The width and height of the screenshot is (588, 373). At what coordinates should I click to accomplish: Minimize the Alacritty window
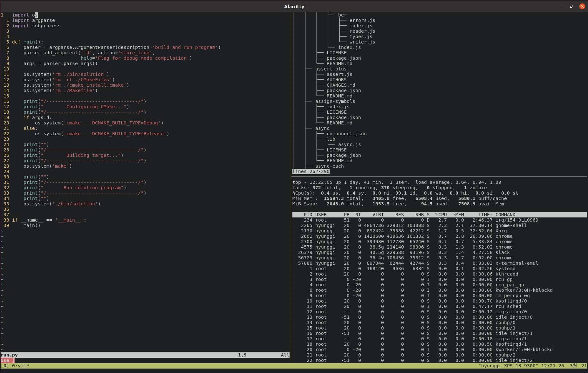coord(561,6)
